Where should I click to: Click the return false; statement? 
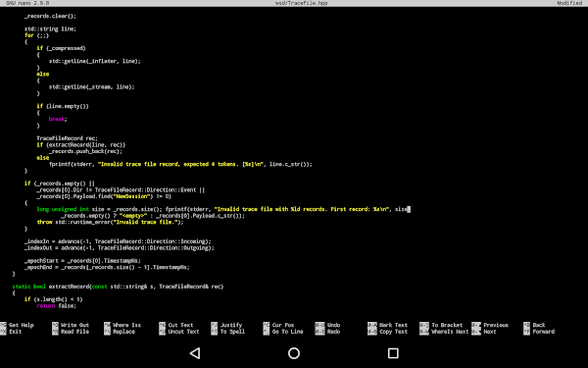56,306
